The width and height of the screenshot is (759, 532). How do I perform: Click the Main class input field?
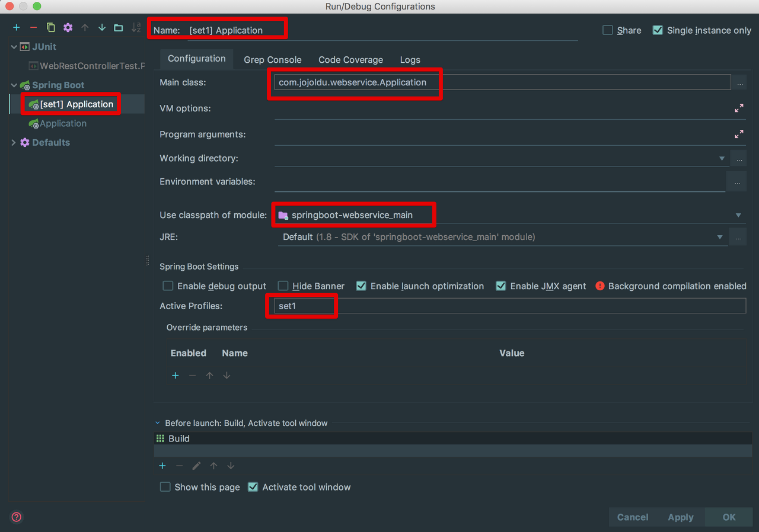[503, 82]
